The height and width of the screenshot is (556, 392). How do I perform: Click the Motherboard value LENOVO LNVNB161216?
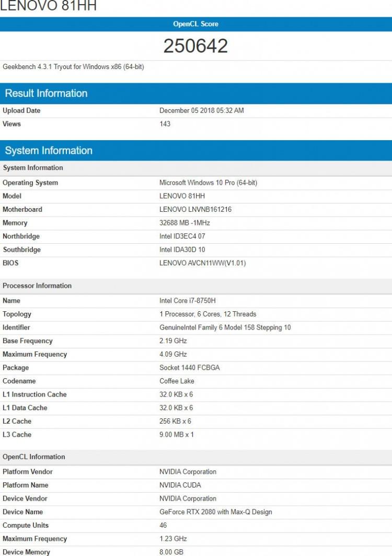(x=195, y=210)
